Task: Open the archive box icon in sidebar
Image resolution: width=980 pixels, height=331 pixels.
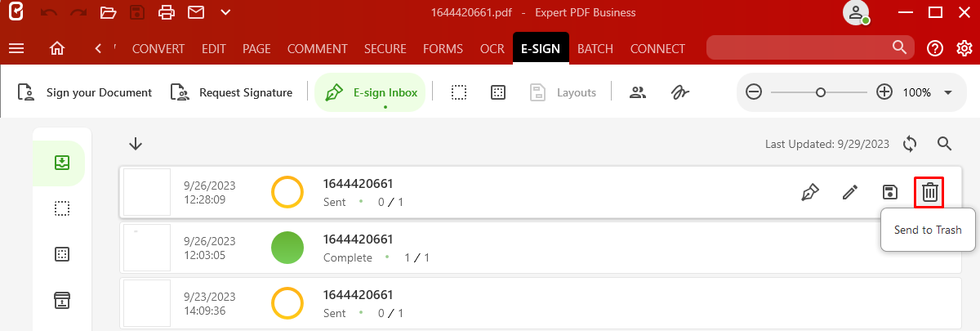Action: [x=61, y=300]
